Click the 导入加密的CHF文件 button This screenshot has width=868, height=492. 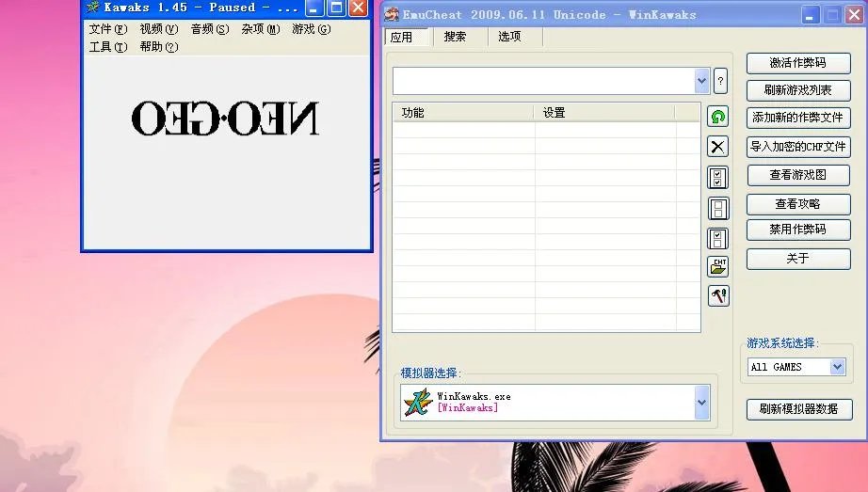click(x=798, y=147)
